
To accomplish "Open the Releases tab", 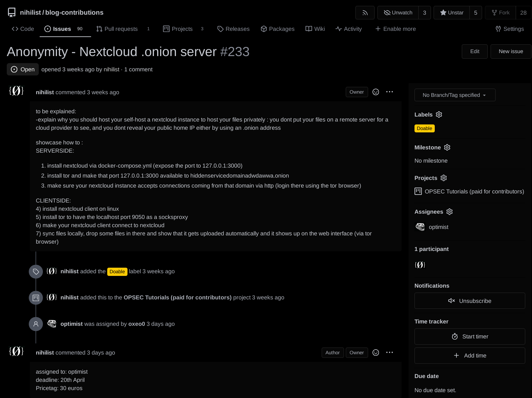I will pos(234,29).
